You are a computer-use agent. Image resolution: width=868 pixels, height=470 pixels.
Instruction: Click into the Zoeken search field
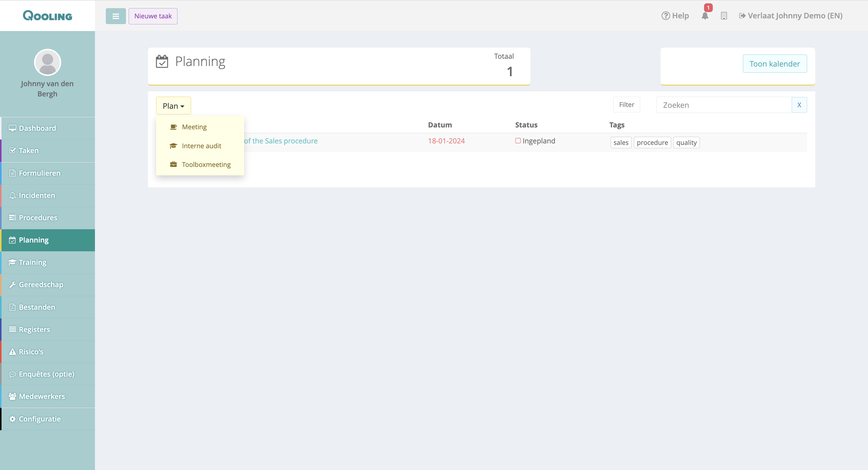724,105
